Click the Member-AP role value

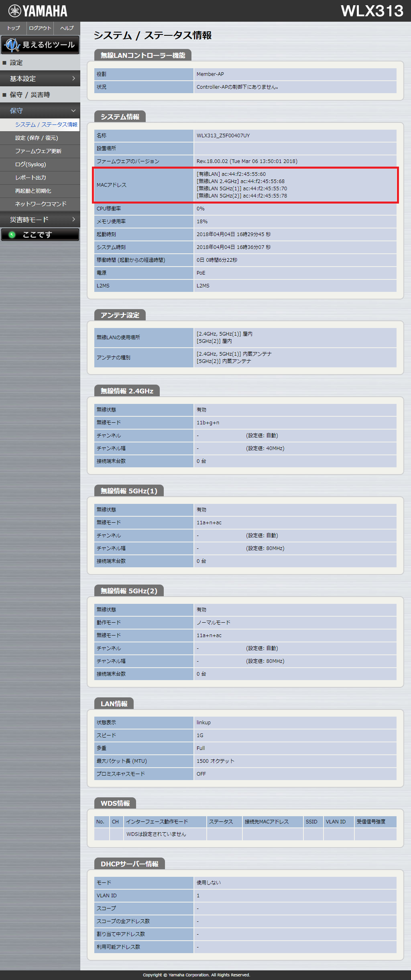[x=210, y=74]
